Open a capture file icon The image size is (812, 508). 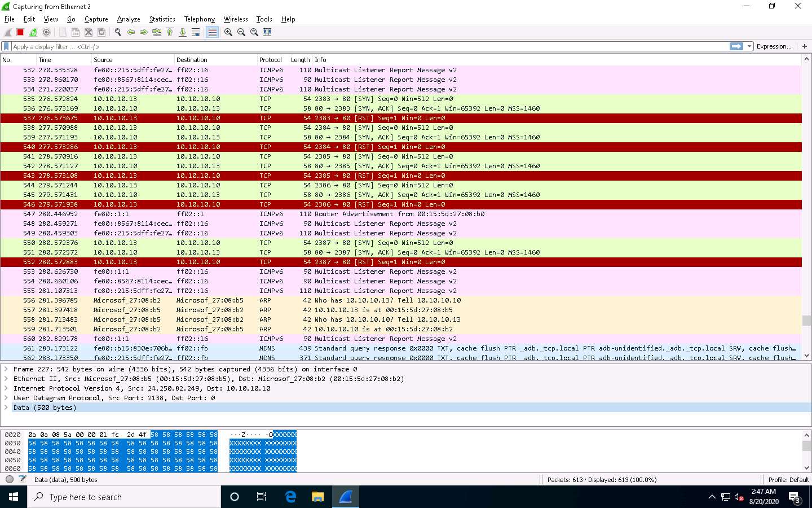click(x=63, y=32)
